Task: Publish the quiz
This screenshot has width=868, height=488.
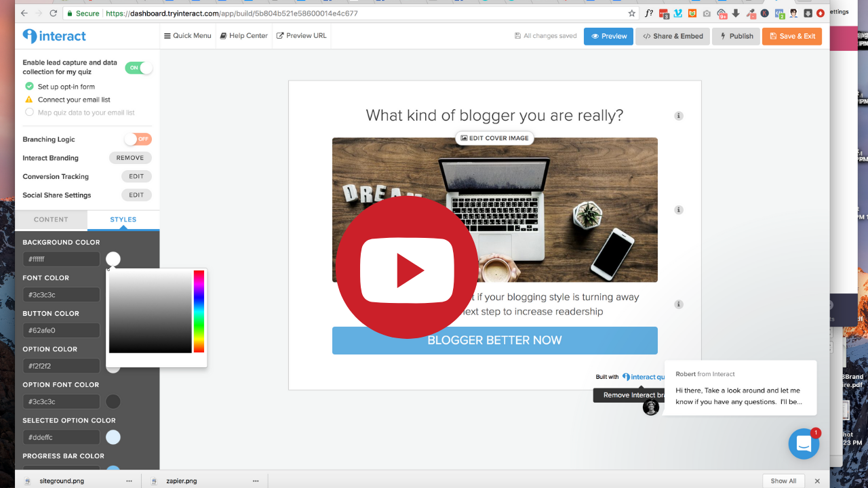Action: coord(736,36)
